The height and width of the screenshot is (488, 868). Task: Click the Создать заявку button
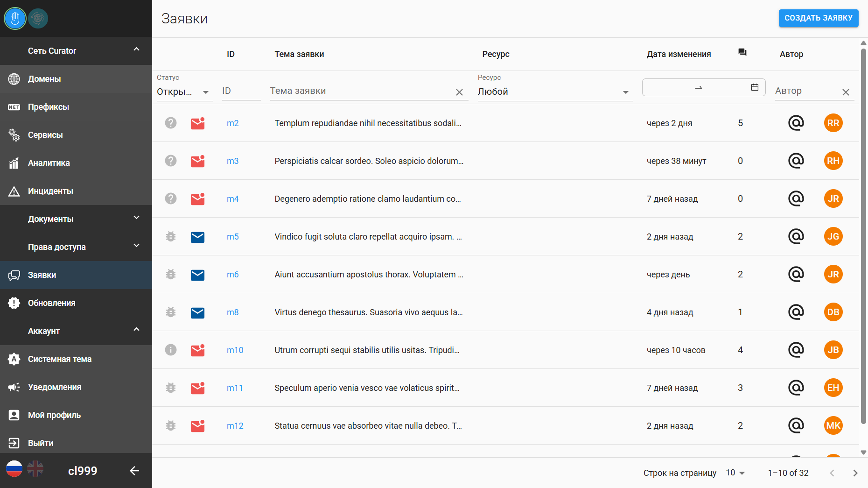coord(818,18)
